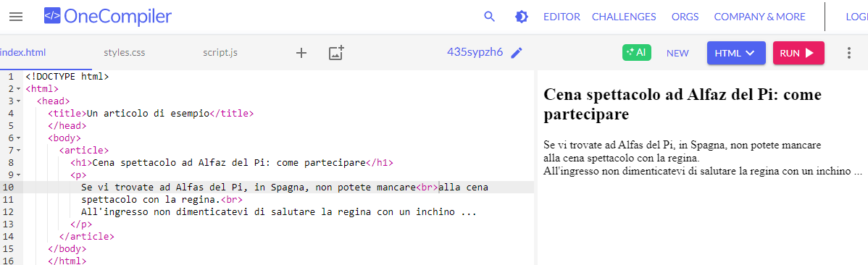
Task: Click editor line starting 'Se vi trovate'
Action: (285, 187)
